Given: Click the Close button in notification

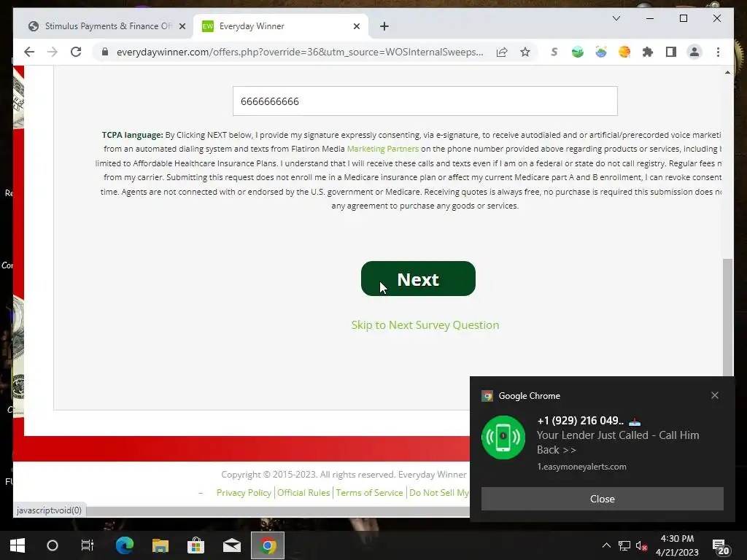Looking at the screenshot, I should click(x=602, y=499).
